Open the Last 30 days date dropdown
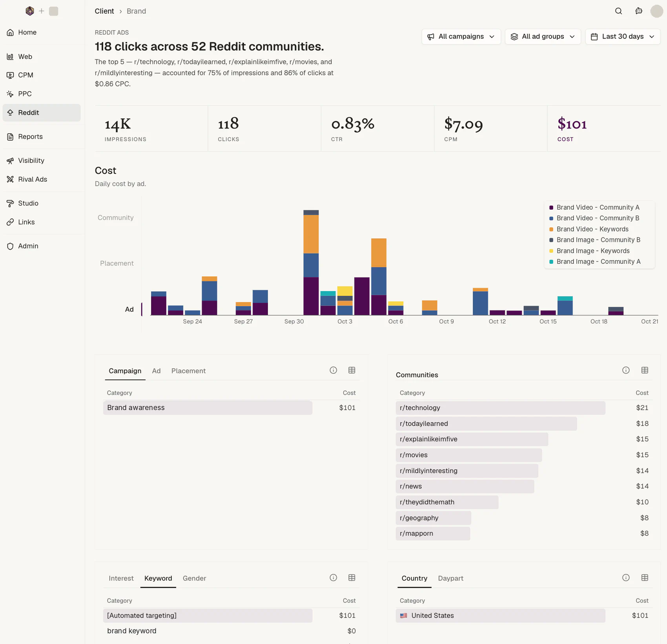This screenshot has width=667, height=644. coord(623,36)
